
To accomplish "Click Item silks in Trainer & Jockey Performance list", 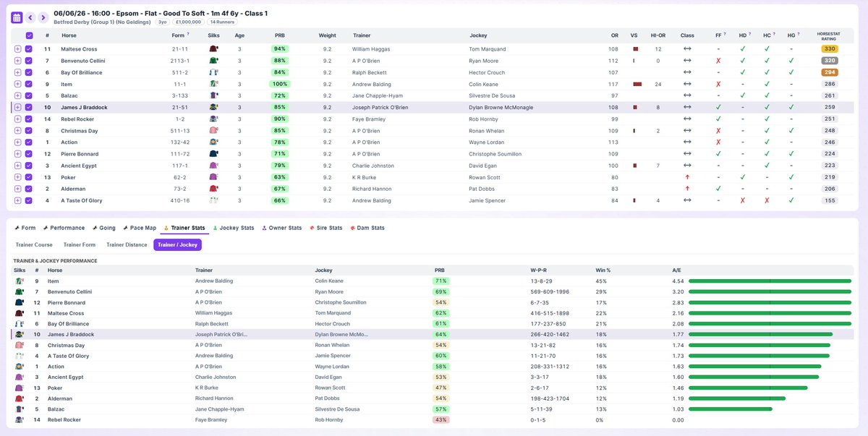I will point(20,281).
